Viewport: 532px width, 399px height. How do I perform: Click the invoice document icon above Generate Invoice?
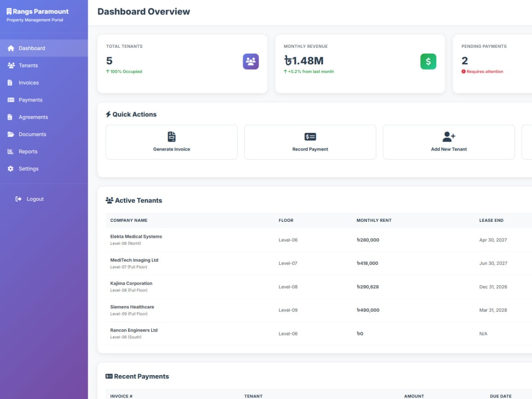click(172, 137)
